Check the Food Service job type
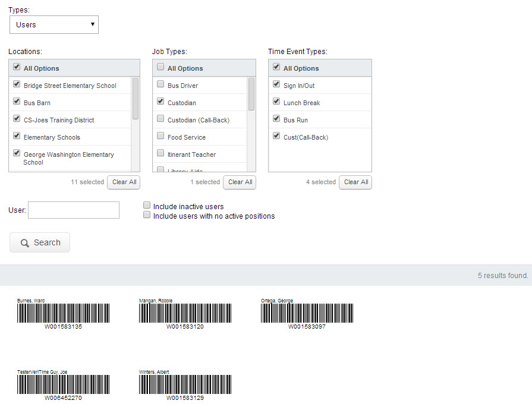532x410 pixels. point(160,136)
